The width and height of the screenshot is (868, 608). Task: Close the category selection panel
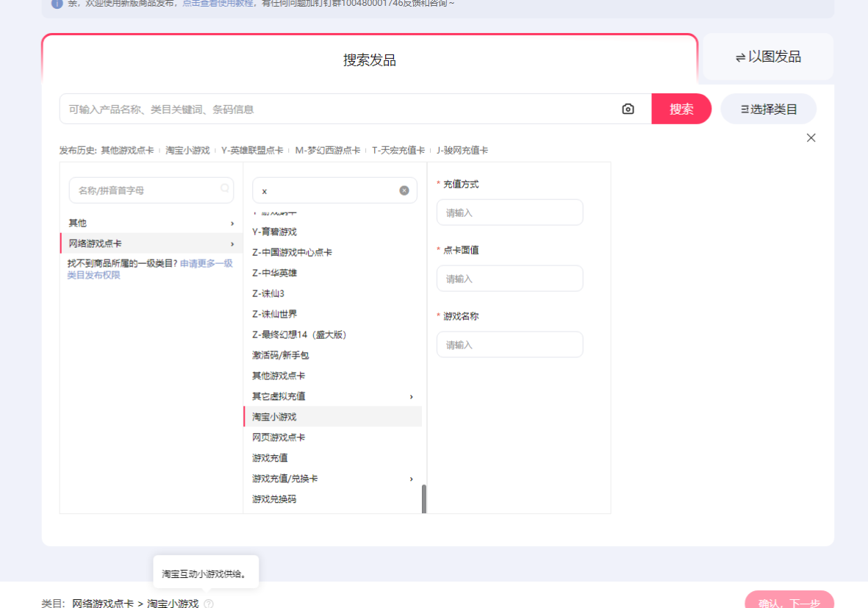tap(811, 137)
